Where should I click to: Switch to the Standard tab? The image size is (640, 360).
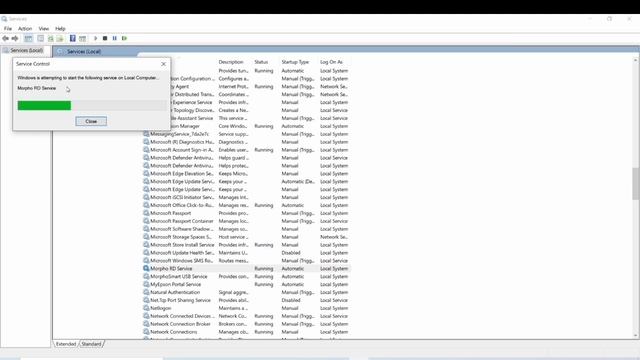tap(91, 344)
